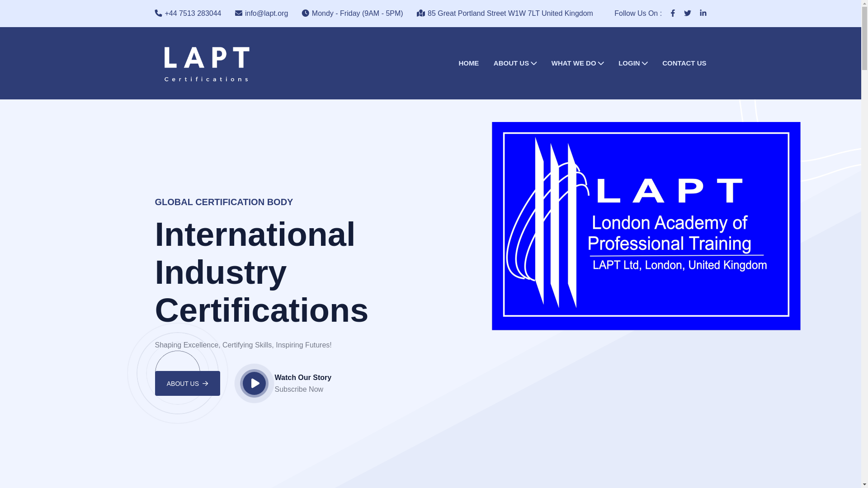Open the Login dropdown menu
The height and width of the screenshot is (488, 868).
pos(633,63)
